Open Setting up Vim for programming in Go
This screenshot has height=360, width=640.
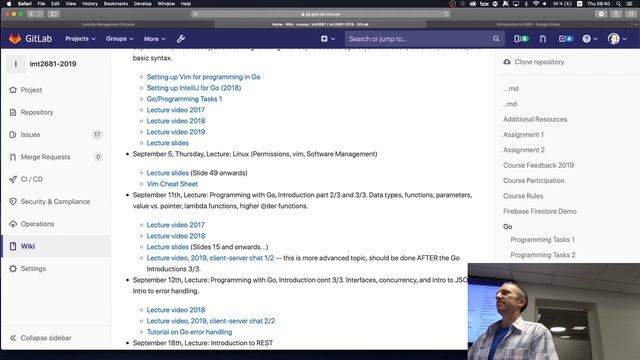[203, 77]
